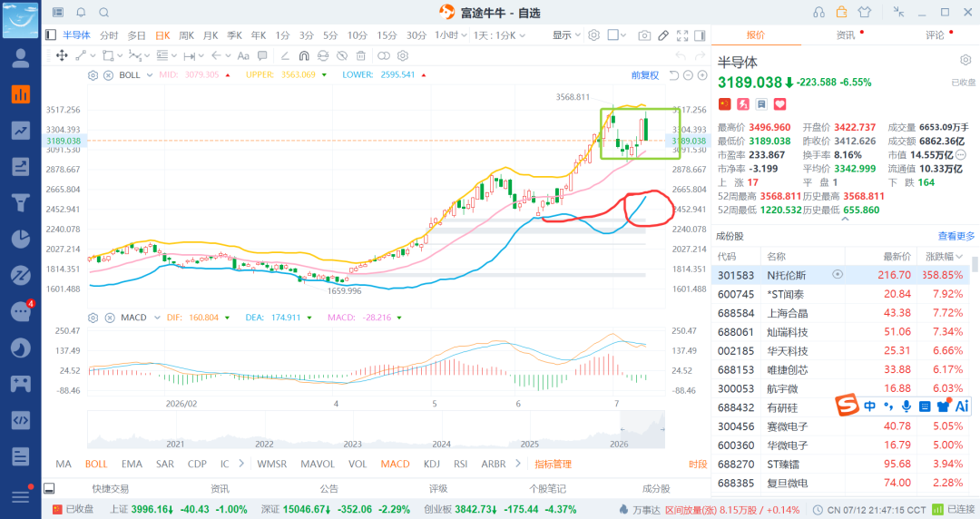Expand the 显示 dropdown

[x=566, y=35]
